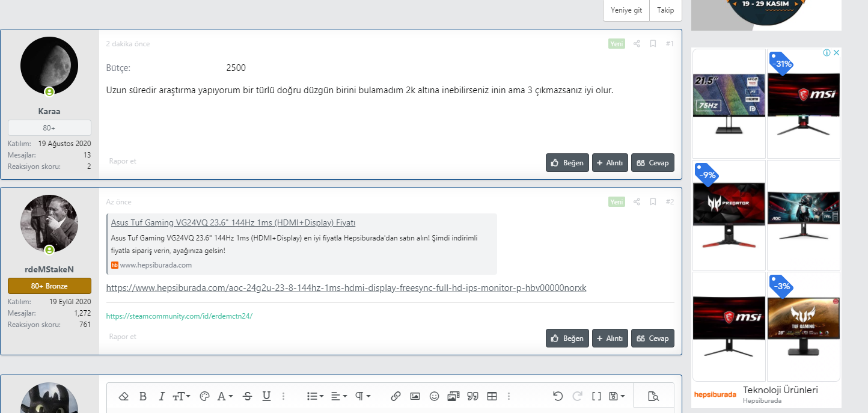Open the list type dropdown
This screenshot has height=413, width=868.
pos(315,396)
